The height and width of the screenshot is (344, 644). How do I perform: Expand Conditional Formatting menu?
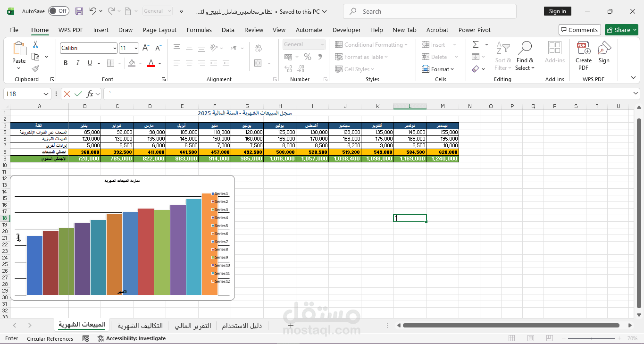click(x=372, y=45)
